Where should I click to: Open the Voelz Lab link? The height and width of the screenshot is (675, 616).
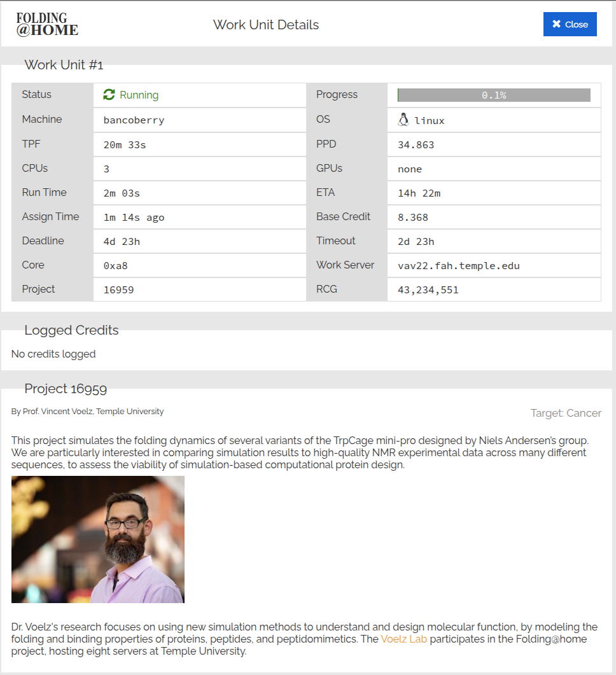click(x=403, y=639)
